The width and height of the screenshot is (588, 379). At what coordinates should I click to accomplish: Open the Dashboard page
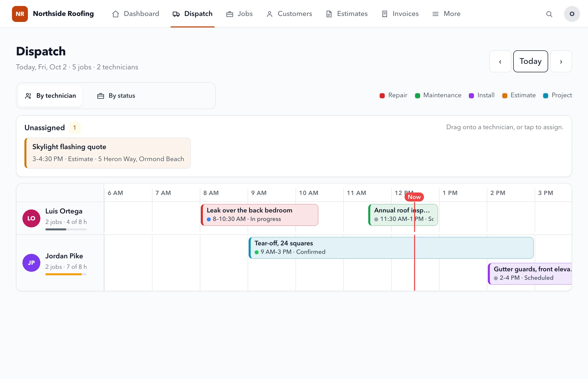pos(136,14)
